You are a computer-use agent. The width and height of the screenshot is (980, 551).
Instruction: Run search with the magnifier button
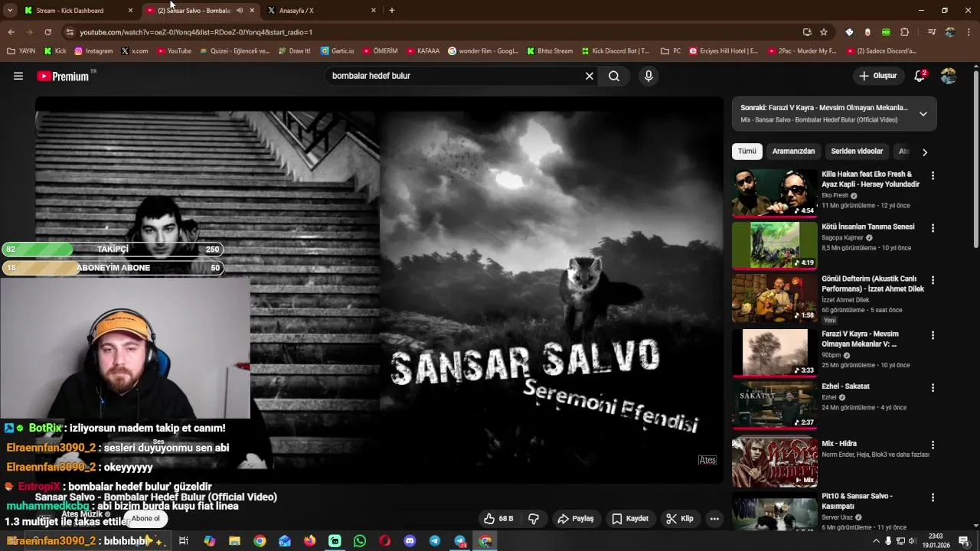(x=614, y=76)
